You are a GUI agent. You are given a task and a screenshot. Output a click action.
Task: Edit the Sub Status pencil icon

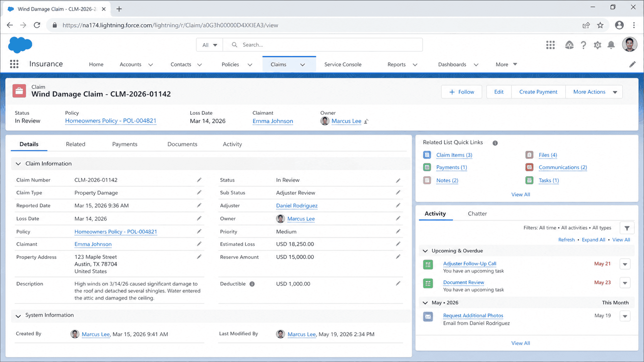(398, 193)
